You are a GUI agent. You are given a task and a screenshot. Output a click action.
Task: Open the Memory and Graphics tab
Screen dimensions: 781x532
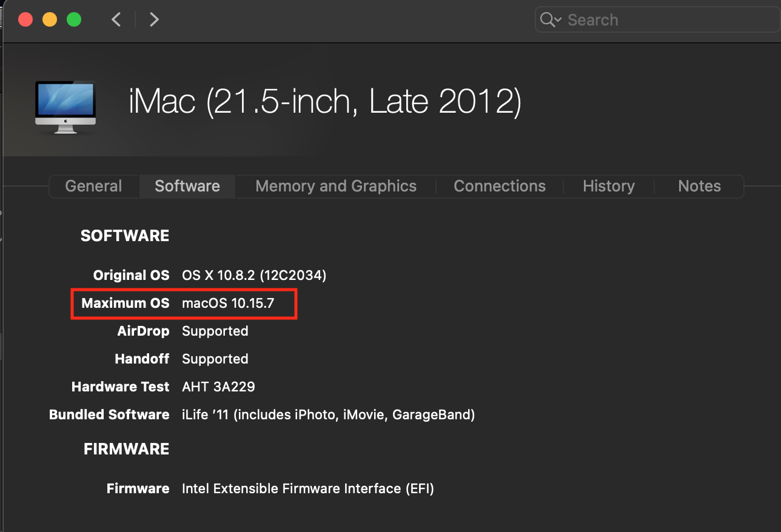coord(336,186)
